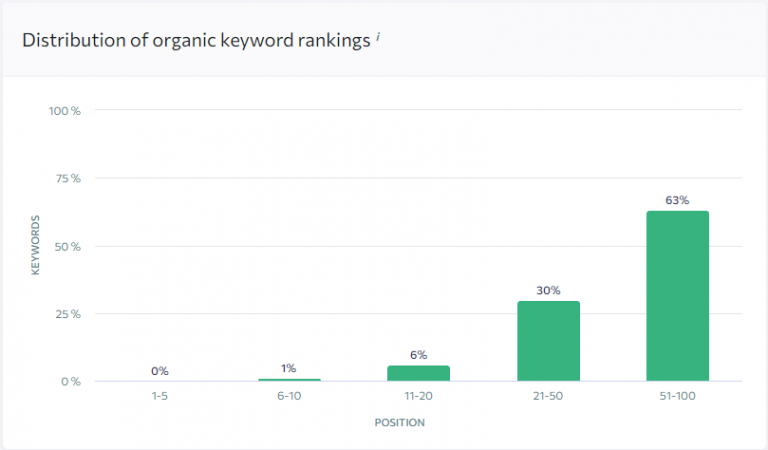Click the thin 1% bar for 6-10
Viewport: 768px width, 450px height.
[x=289, y=379]
